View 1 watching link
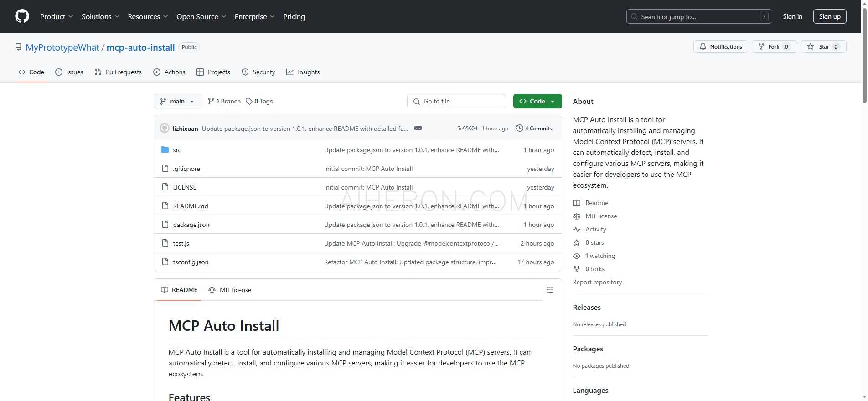Viewport: 868px width, 401px height. click(594, 256)
